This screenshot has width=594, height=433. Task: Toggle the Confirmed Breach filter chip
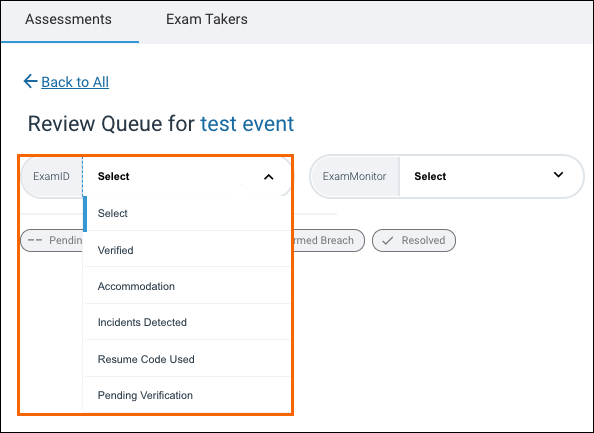pyautogui.click(x=328, y=240)
